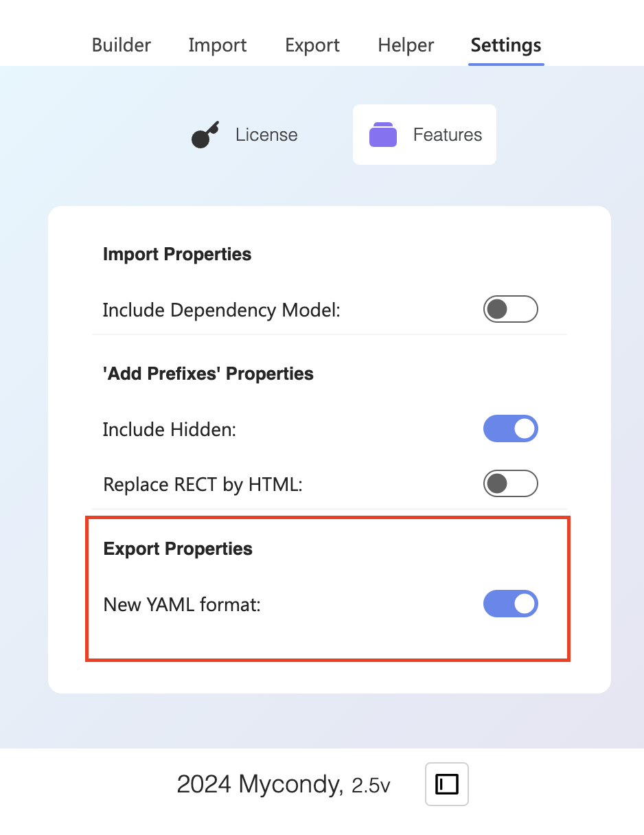The width and height of the screenshot is (644, 835).
Task: Click the License key icon
Action: click(204, 135)
